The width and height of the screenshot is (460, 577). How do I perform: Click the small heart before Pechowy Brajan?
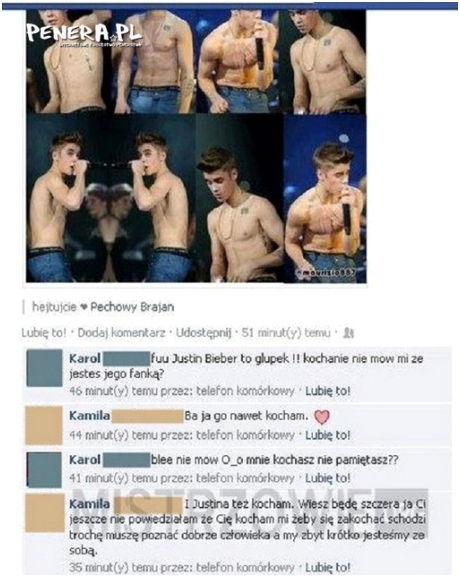[x=84, y=307]
